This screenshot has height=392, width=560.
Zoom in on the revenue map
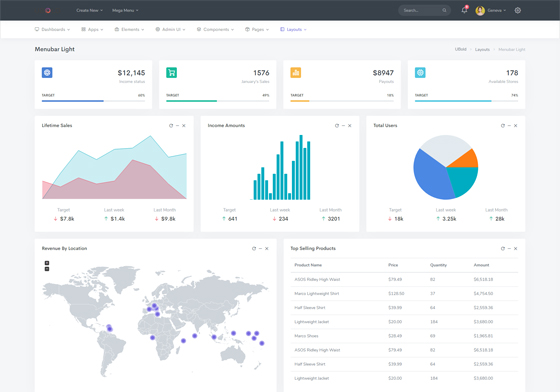tap(47, 263)
